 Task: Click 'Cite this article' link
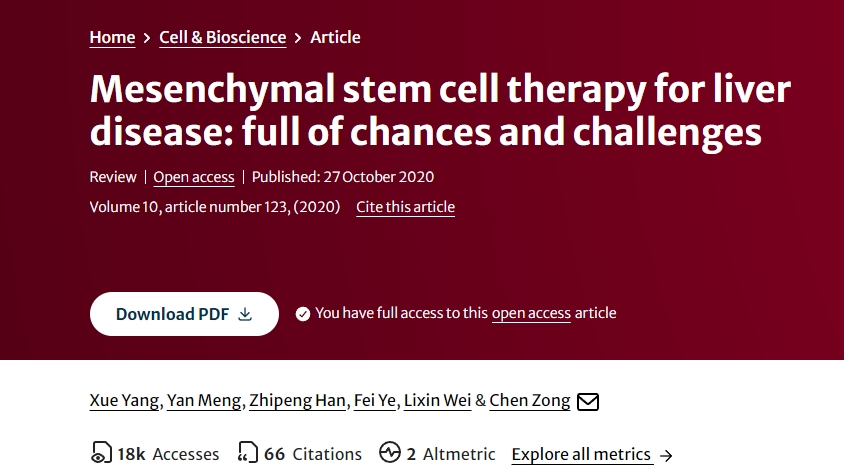tap(405, 207)
